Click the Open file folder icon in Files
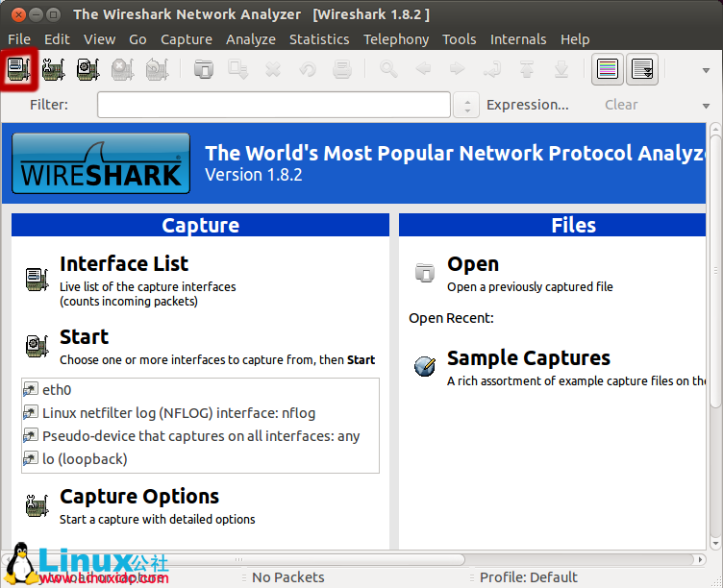Screen dimensions: 723x588 [425, 272]
